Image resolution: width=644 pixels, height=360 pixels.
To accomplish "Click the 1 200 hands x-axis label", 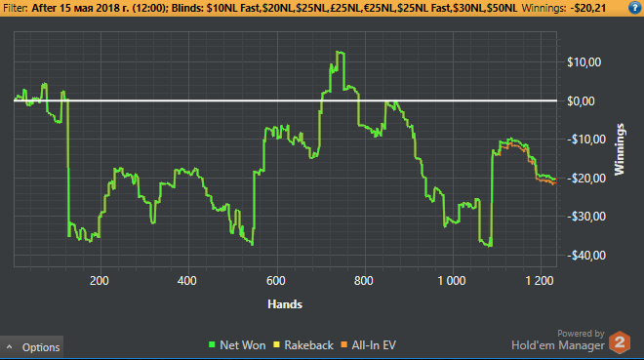I will pyautogui.click(x=540, y=281).
